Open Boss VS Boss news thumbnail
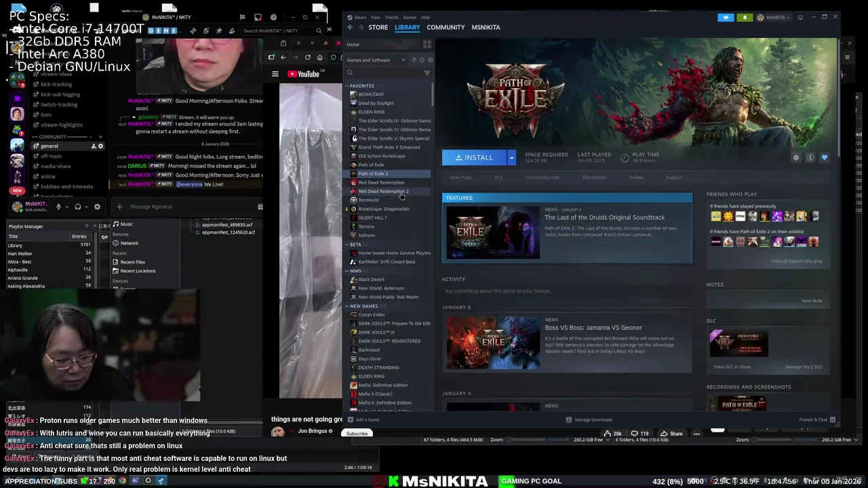The width and height of the screenshot is (868, 488). pos(493,342)
